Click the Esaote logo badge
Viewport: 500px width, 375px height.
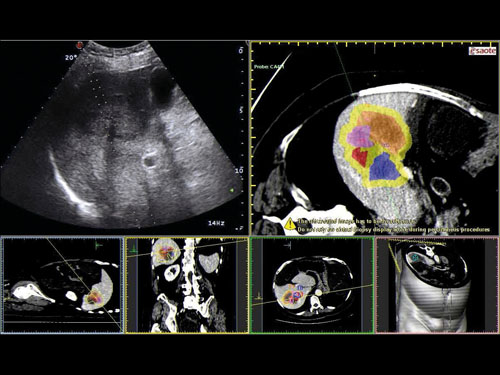coord(482,51)
